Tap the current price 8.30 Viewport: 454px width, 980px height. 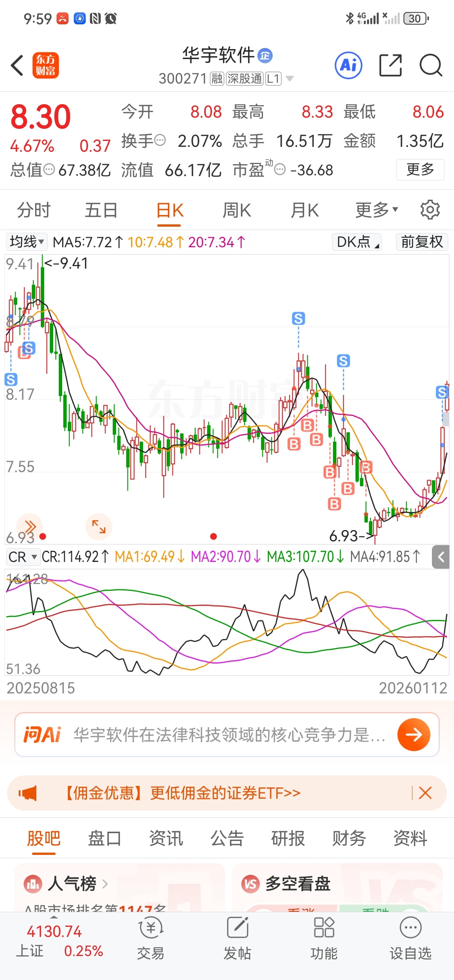point(40,117)
